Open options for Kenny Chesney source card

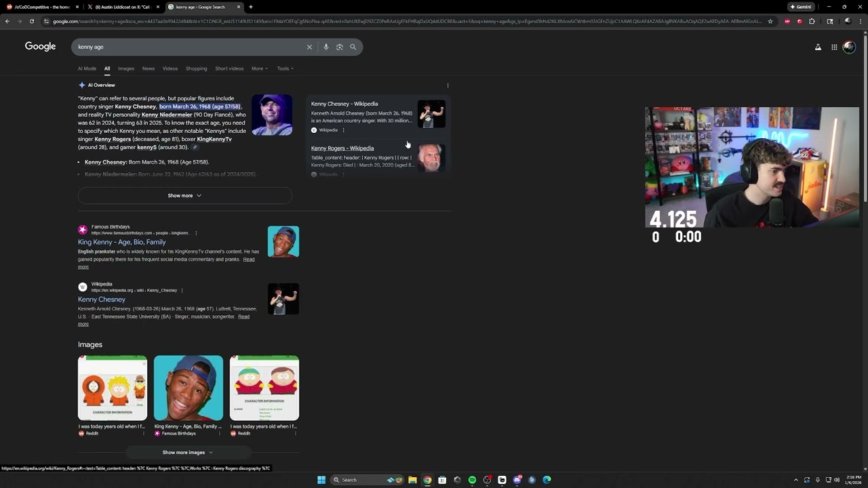pyautogui.click(x=343, y=130)
